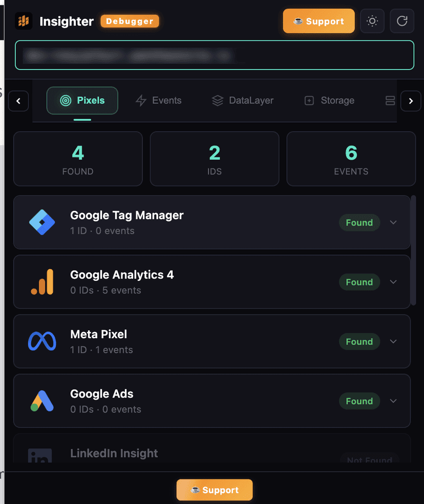Click the Meta Pixel infinity icon
The height and width of the screenshot is (504, 424).
tap(41, 341)
